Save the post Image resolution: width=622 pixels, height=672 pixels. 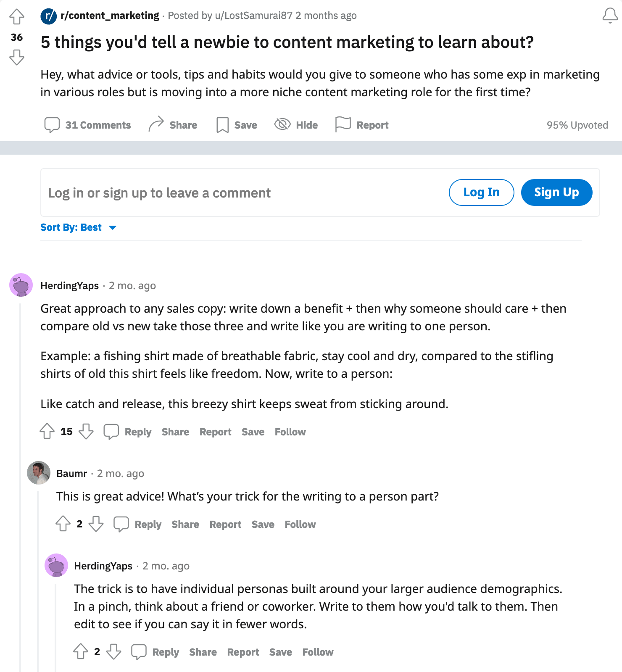pyautogui.click(x=236, y=124)
